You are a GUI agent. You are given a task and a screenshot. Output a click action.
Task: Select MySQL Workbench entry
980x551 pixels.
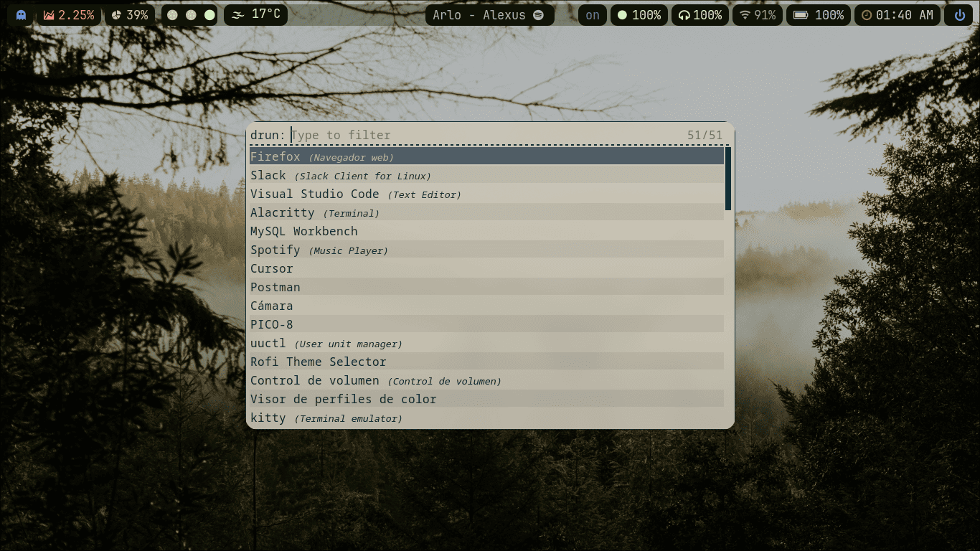486,231
